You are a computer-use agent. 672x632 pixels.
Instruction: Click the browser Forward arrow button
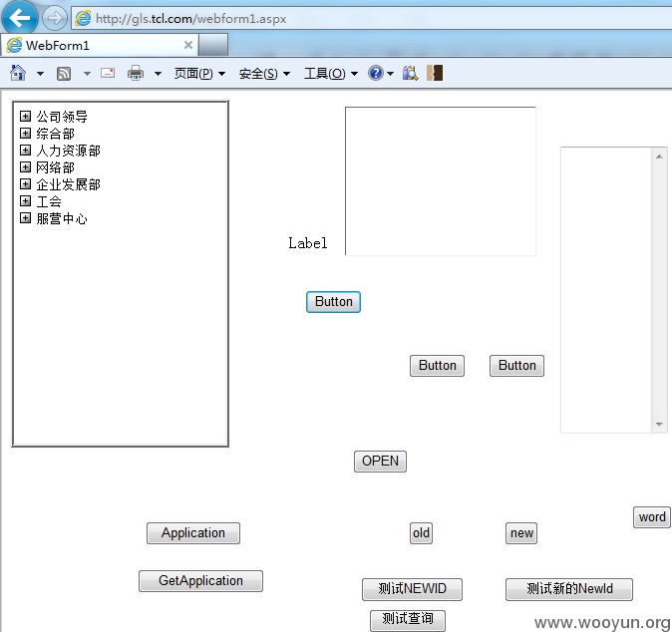click(55, 18)
